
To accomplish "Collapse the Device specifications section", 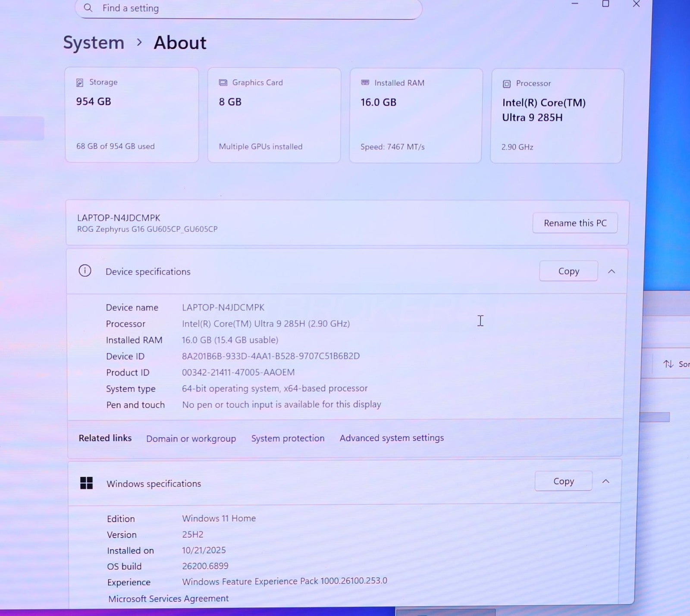I will click(612, 272).
